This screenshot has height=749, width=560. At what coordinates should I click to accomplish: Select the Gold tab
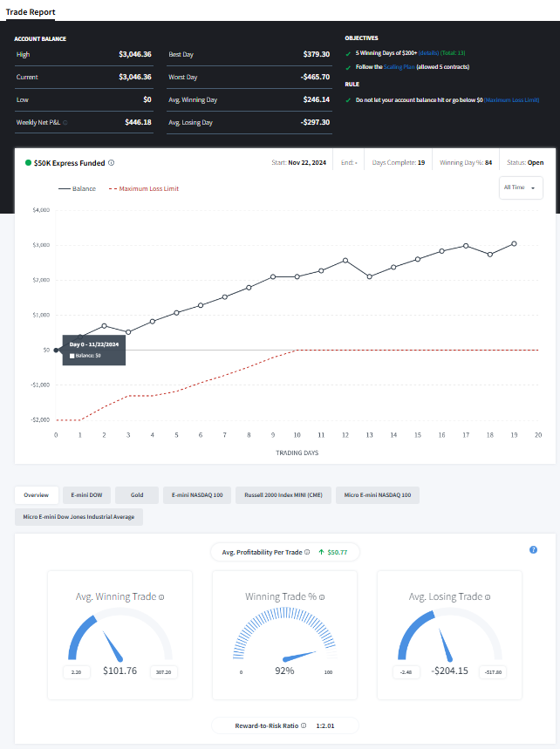click(137, 495)
